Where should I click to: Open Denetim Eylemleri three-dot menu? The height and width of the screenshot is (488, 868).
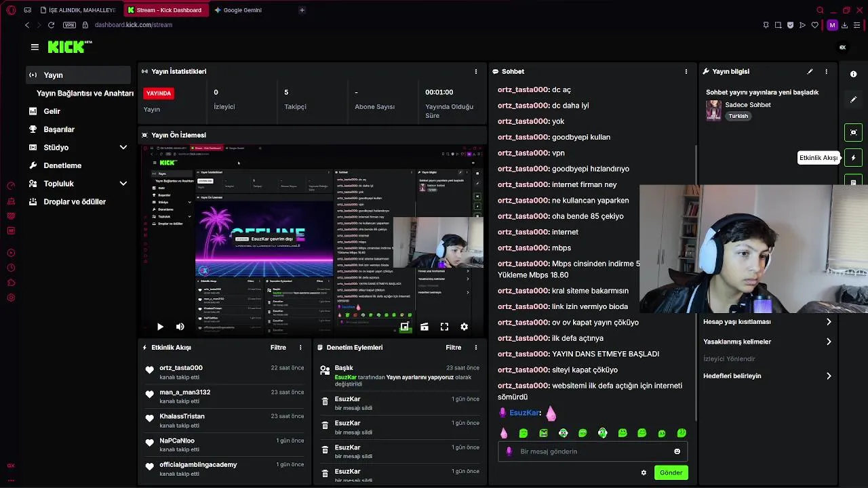(475, 347)
